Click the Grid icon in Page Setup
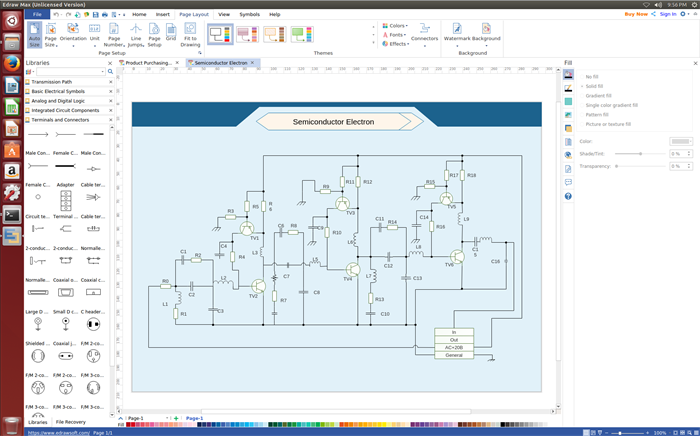Viewport: 700px width, 436px height. click(171, 32)
